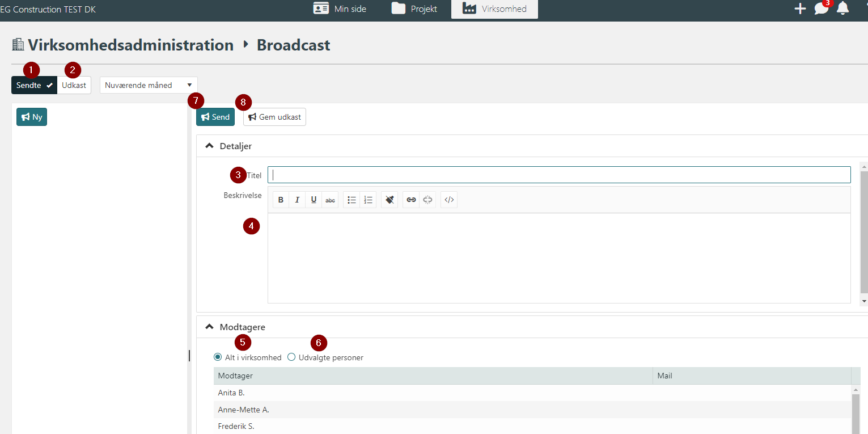The width and height of the screenshot is (868, 434).
Task: Select the Udvalgte personer radio option
Action: click(x=291, y=357)
